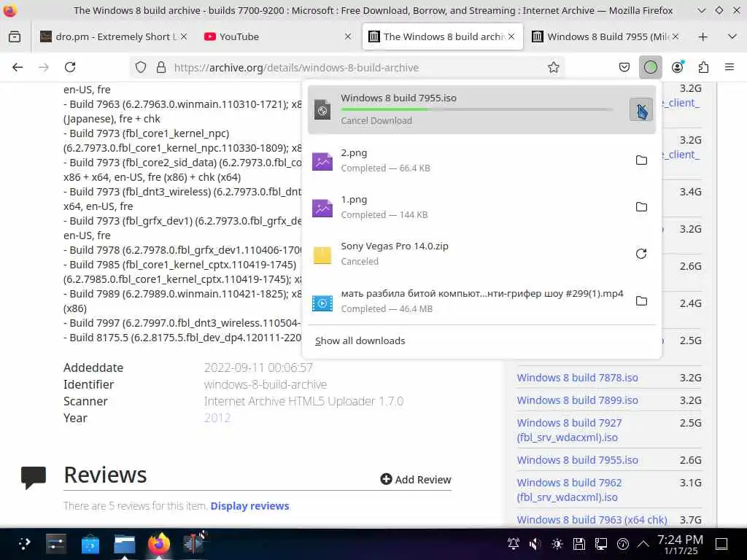Click Add Review button
Image resolution: width=747 pixels, height=560 pixels.
pos(416,480)
